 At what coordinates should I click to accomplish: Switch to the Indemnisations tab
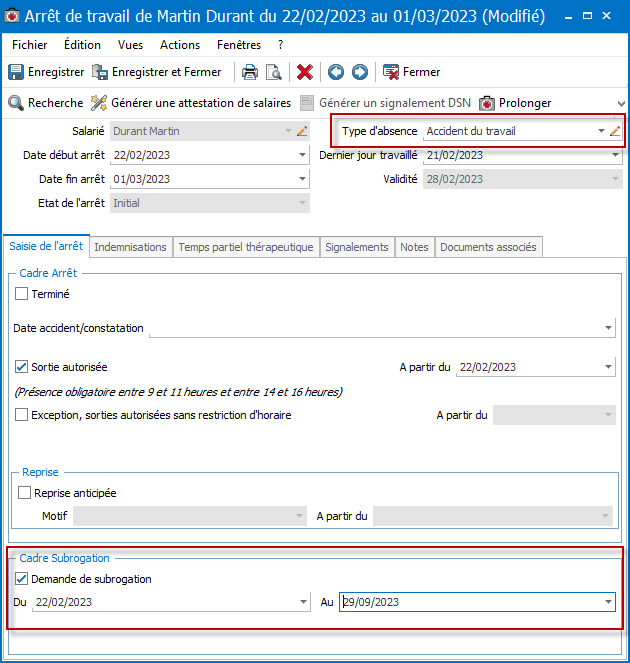130,247
